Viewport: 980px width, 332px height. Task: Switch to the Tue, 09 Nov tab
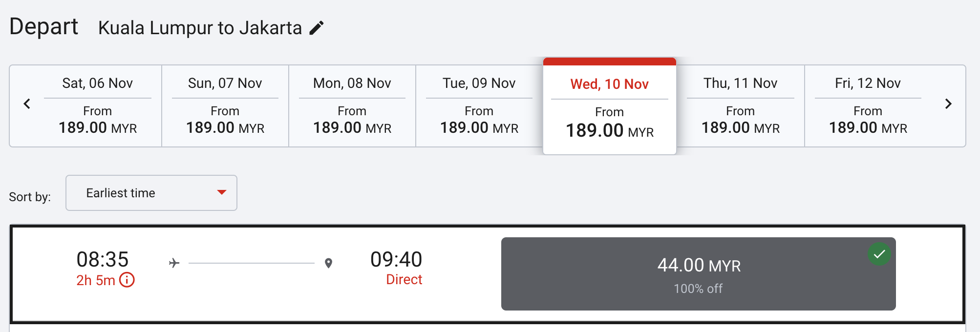479,106
